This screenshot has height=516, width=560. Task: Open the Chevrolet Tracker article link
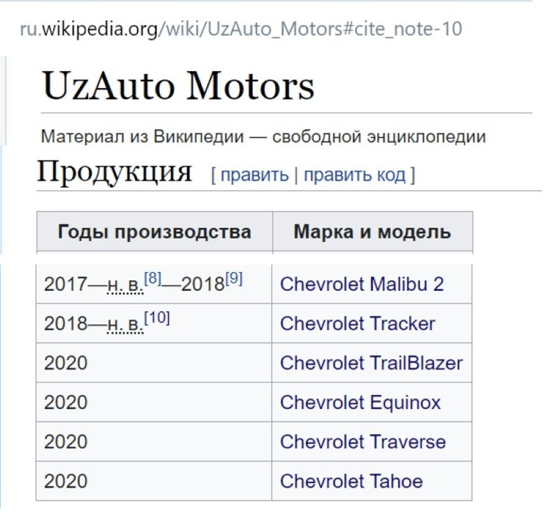pos(358,324)
